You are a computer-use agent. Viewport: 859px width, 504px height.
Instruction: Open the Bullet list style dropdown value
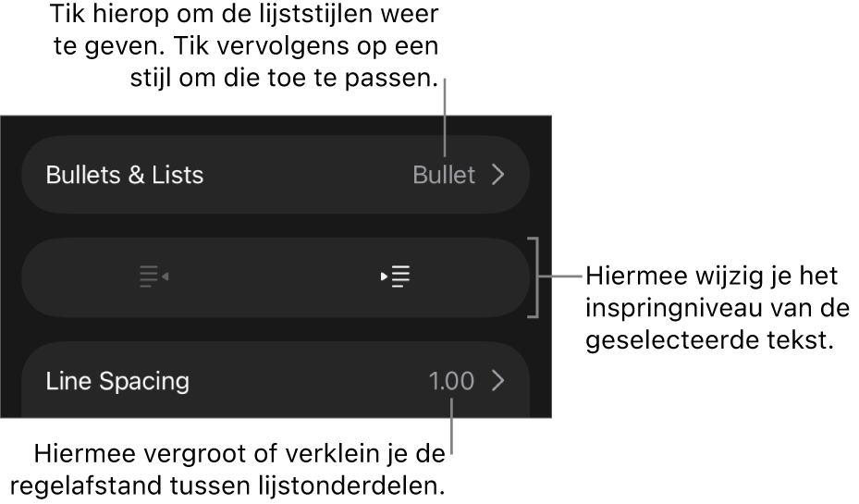pos(444,175)
